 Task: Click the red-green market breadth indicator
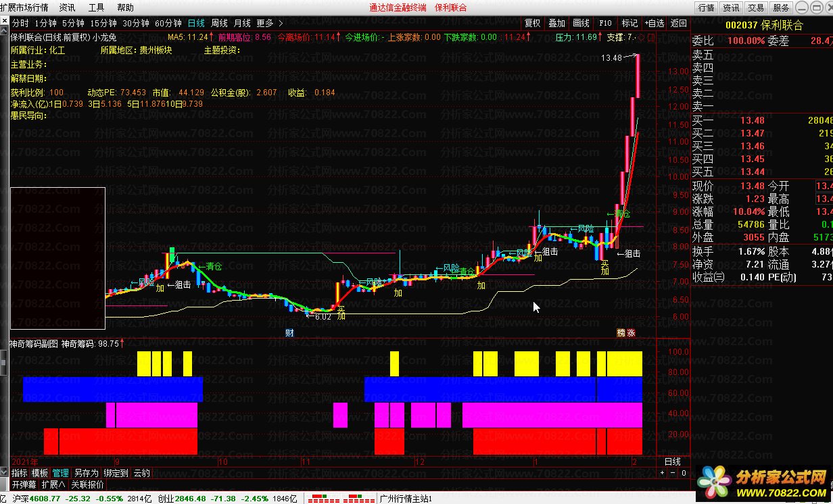coord(340,499)
